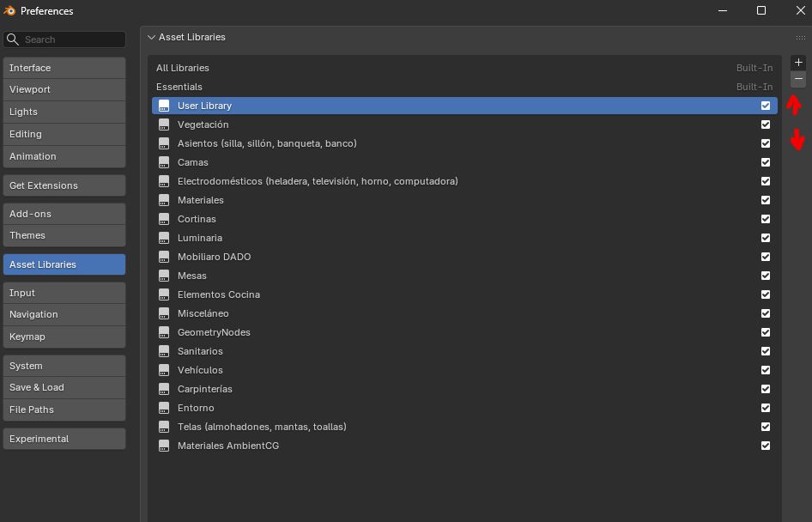This screenshot has width=812, height=522.
Task: Click the disk icon beside Elementos Cocina
Action: pyautogui.click(x=164, y=294)
